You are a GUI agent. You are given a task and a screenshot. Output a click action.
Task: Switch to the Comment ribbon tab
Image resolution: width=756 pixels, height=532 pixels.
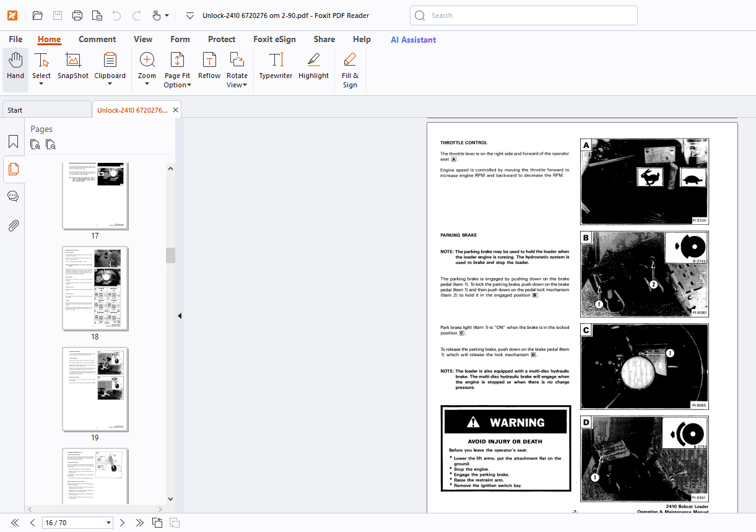97,39
